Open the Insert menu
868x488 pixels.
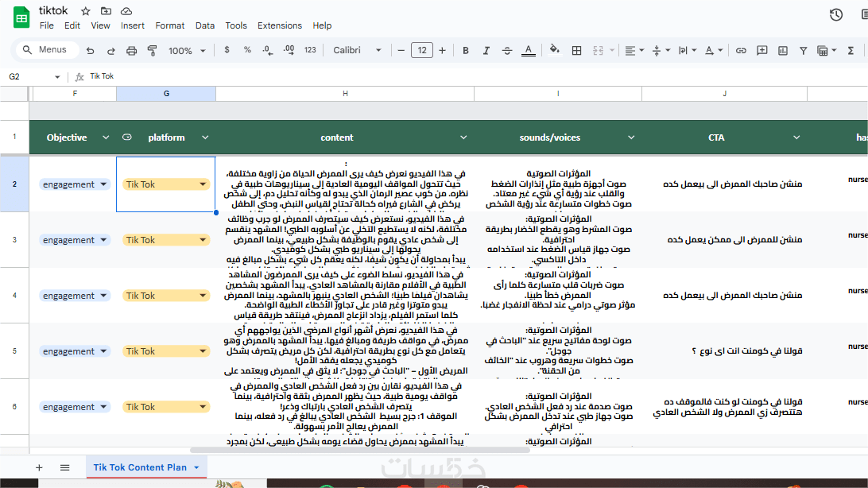tap(132, 25)
